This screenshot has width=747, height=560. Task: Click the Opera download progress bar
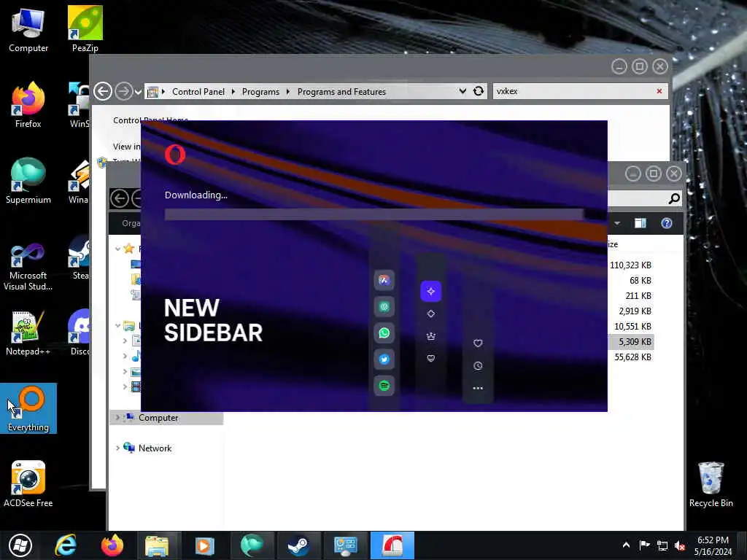point(374,214)
